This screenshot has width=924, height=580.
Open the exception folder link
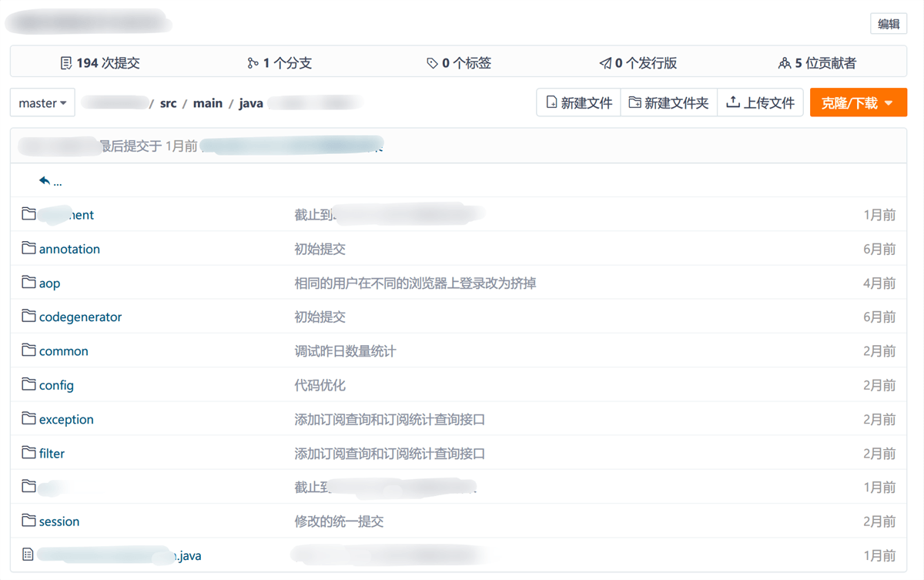click(x=66, y=419)
